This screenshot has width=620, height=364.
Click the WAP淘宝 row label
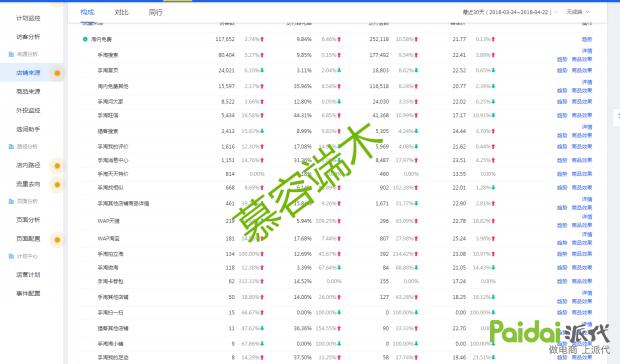(x=108, y=239)
